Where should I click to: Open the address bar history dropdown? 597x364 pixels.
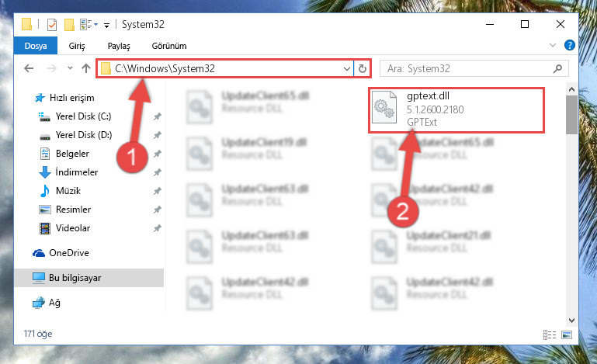pos(346,68)
